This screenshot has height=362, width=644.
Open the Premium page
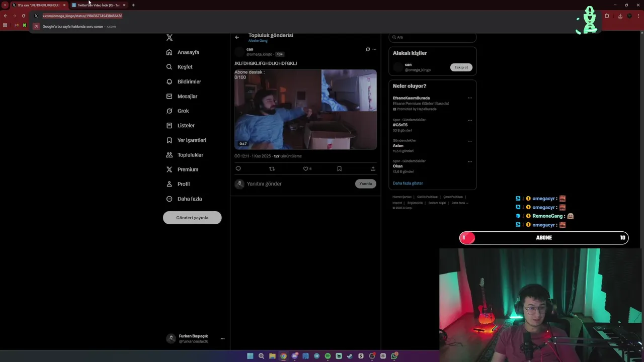click(182, 169)
